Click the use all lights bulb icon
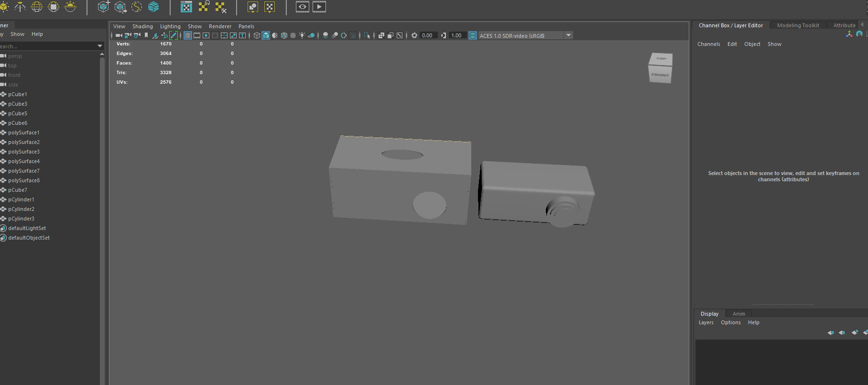The height and width of the screenshot is (385, 868). pyautogui.click(x=302, y=35)
